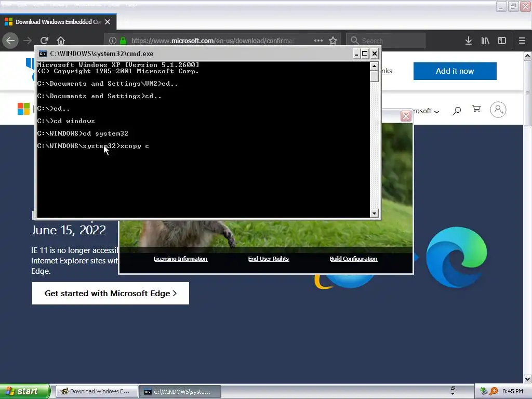
Task: Click the Firefox forward arrow button
Action: point(28,41)
